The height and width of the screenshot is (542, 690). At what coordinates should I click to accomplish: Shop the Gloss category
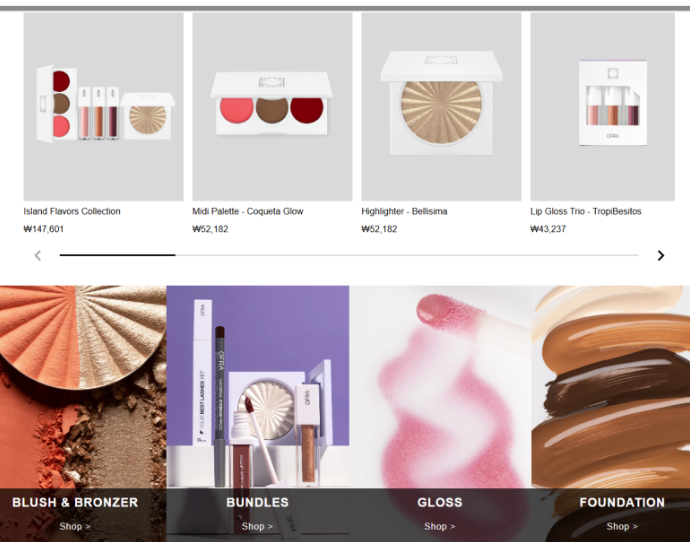(440, 526)
